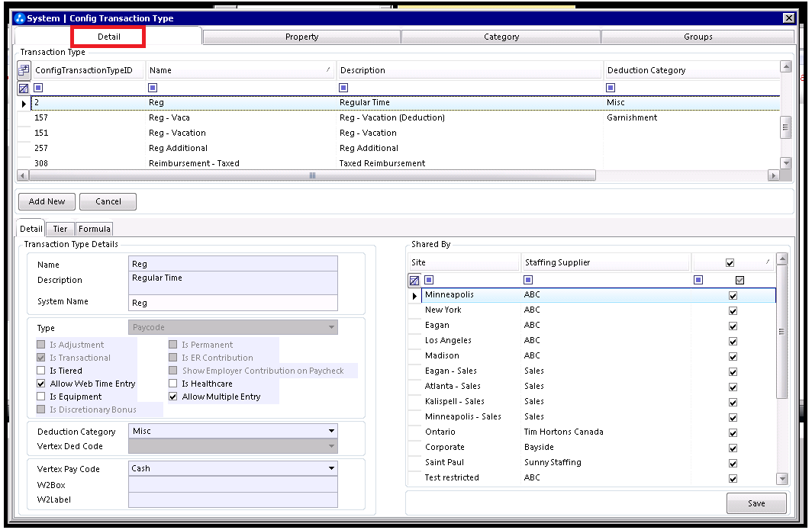Screen dimensions: 812x530
Task: Click the Transaction Type vertical scrollbar thumb
Action: [x=785, y=127]
